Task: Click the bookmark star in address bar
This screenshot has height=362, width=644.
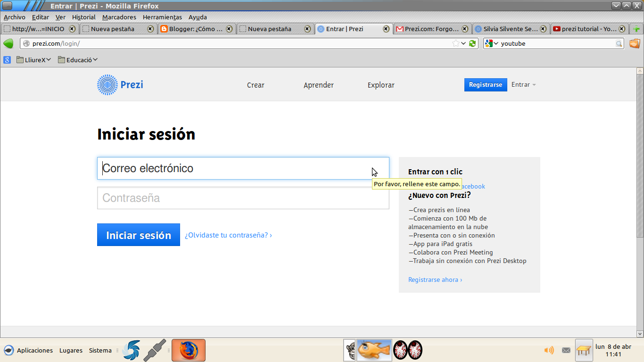Action: coord(455,43)
